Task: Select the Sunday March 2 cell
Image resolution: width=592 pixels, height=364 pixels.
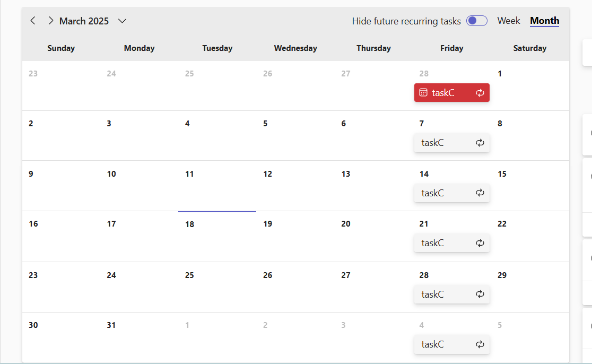Action: coord(61,135)
